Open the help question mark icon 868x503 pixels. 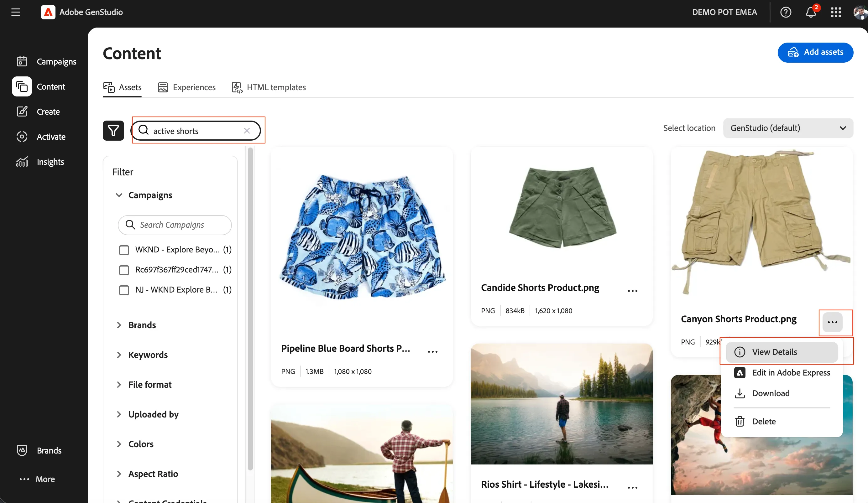[786, 13]
